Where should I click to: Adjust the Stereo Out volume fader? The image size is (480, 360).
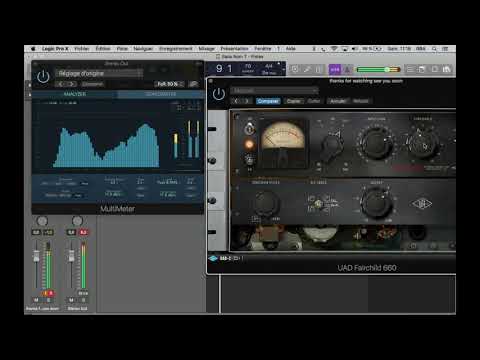(x=71, y=256)
